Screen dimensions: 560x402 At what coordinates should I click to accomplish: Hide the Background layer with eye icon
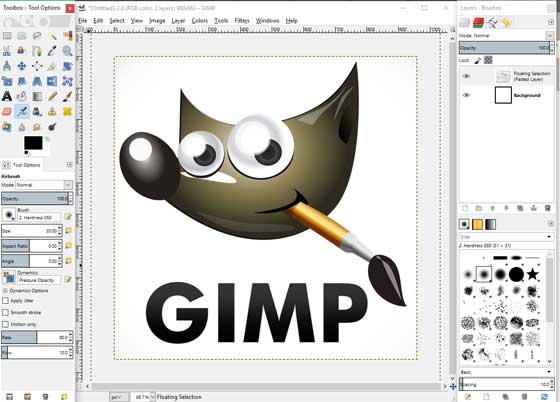(466, 95)
